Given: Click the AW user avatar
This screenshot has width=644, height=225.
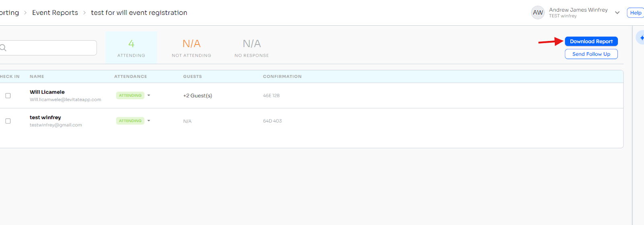Looking at the screenshot, I should coord(538,12).
